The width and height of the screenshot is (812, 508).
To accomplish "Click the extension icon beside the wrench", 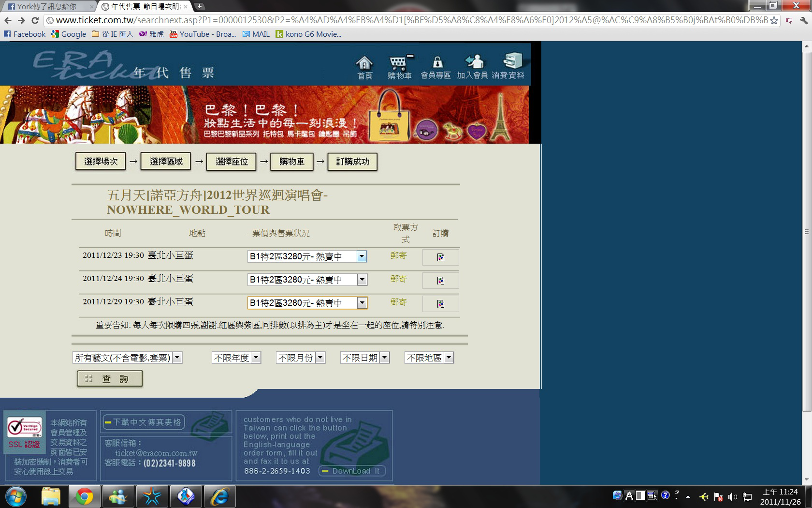I will (x=789, y=20).
